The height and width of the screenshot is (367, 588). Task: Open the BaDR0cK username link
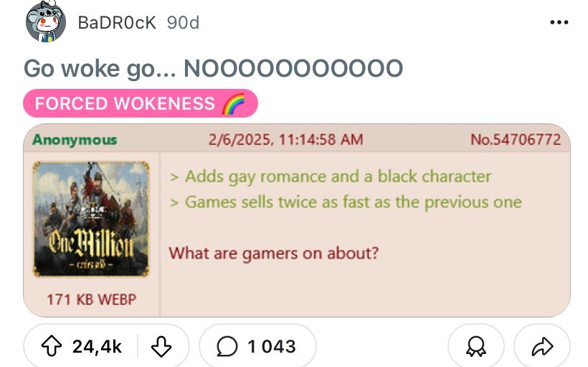tap(117, 22)
